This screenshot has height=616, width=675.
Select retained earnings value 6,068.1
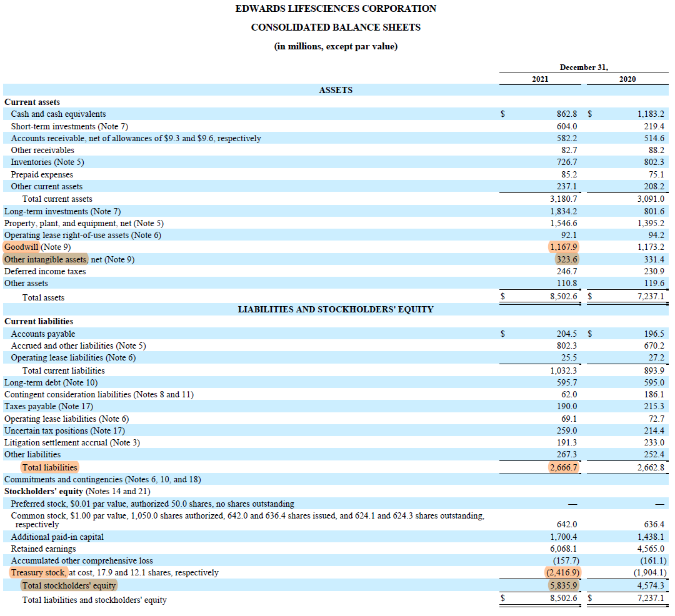(x=564, y=549)
